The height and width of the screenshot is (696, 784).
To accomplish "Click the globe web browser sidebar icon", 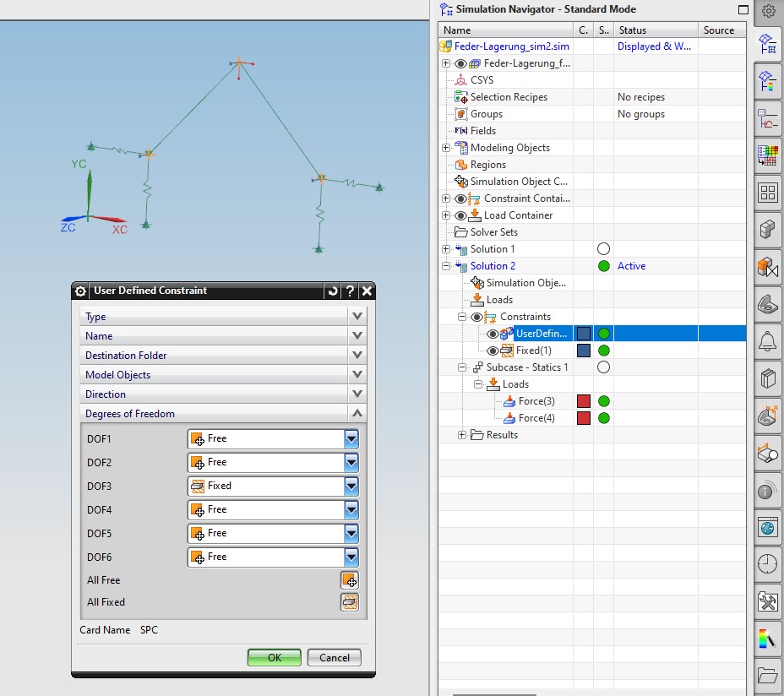I will [767, 527].
